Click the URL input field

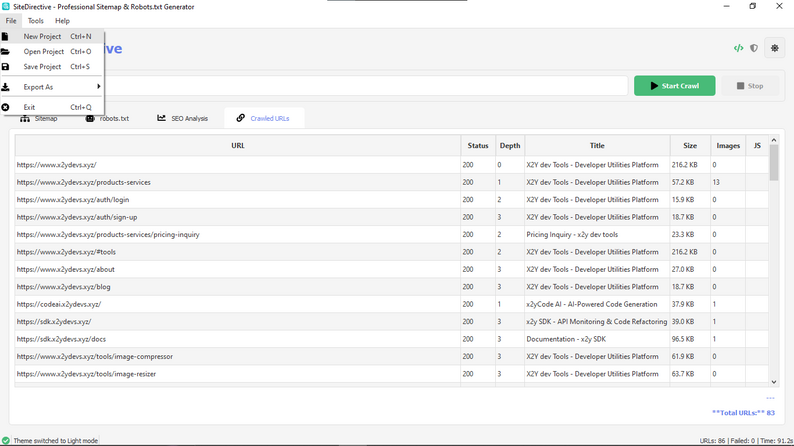pyautogui.click(x=365, y=86)
